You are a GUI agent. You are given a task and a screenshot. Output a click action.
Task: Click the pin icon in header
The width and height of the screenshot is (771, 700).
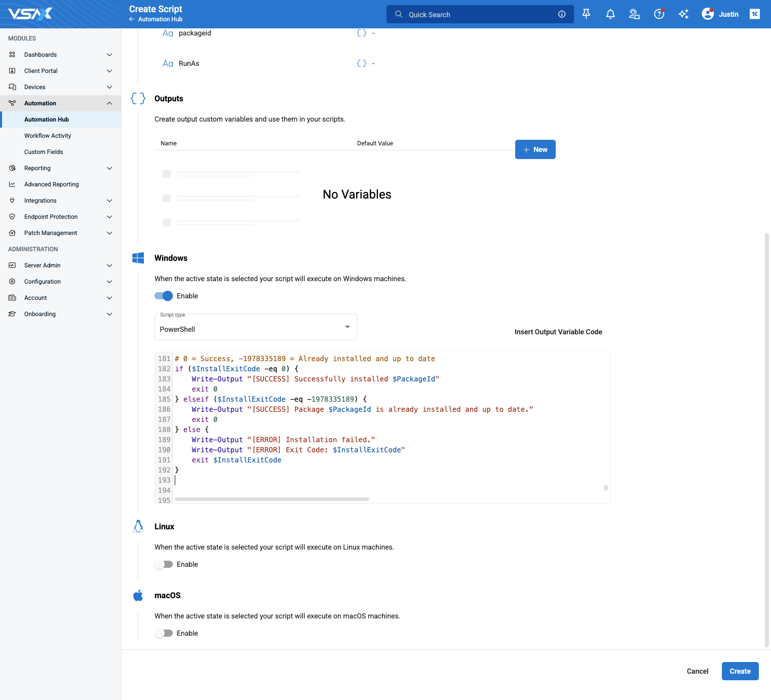click(586, 14)
